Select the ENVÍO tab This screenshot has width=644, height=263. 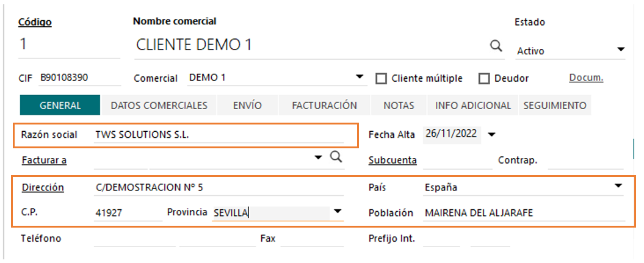pyautogui.click(x=247, y=106)
